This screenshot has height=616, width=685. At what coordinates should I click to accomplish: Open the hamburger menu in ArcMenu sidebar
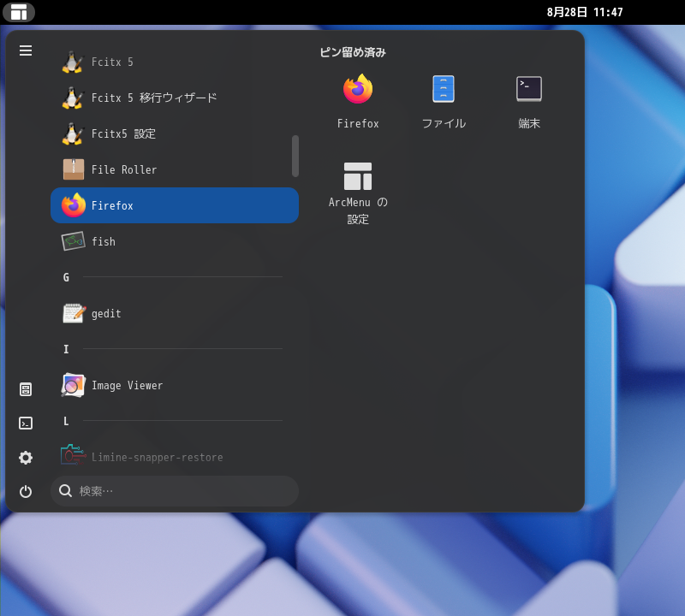click(x=26, y=50)
